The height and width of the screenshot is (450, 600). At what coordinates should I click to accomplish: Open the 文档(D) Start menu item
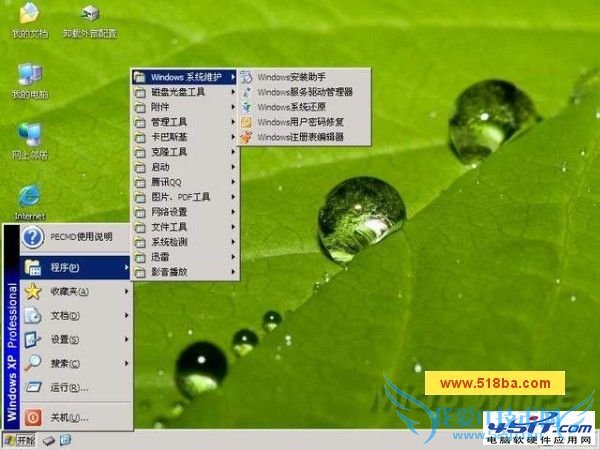tap(76, 316)
